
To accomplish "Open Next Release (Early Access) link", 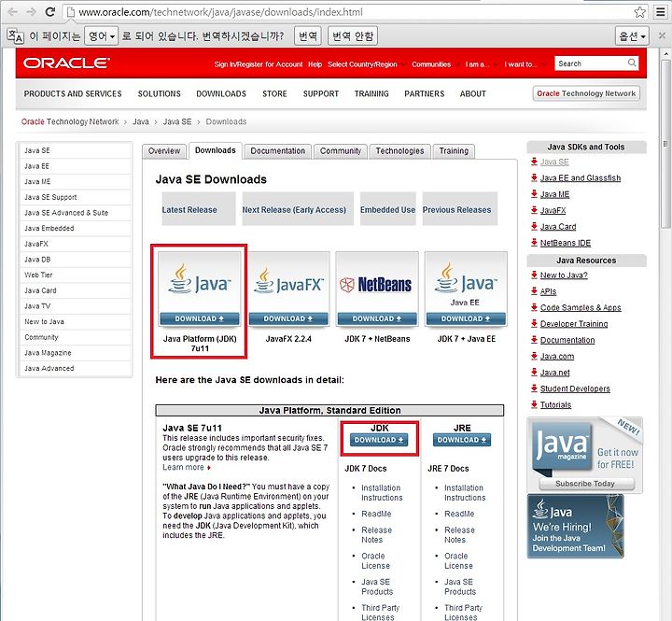I will 294,210.
